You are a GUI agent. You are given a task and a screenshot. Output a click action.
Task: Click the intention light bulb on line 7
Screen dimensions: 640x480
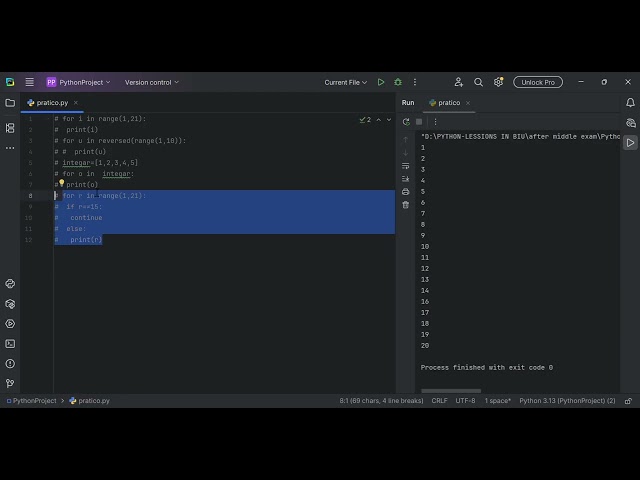[62, 182]
